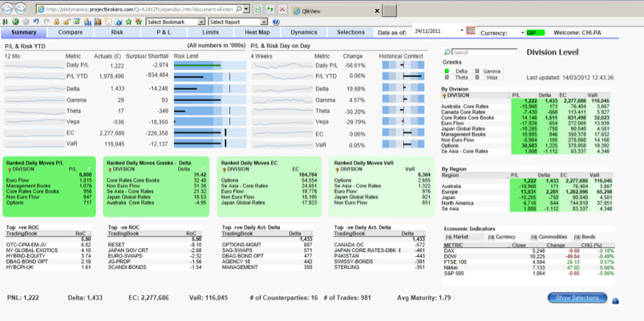Click the Daily P/L risk limit bar

coord(210,65)
